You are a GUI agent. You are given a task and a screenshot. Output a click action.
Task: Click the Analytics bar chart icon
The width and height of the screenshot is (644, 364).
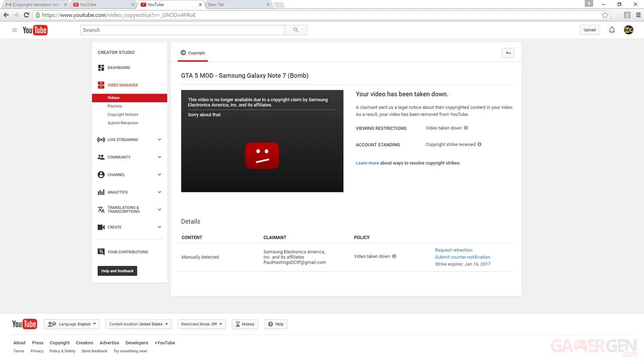(101, 192)
